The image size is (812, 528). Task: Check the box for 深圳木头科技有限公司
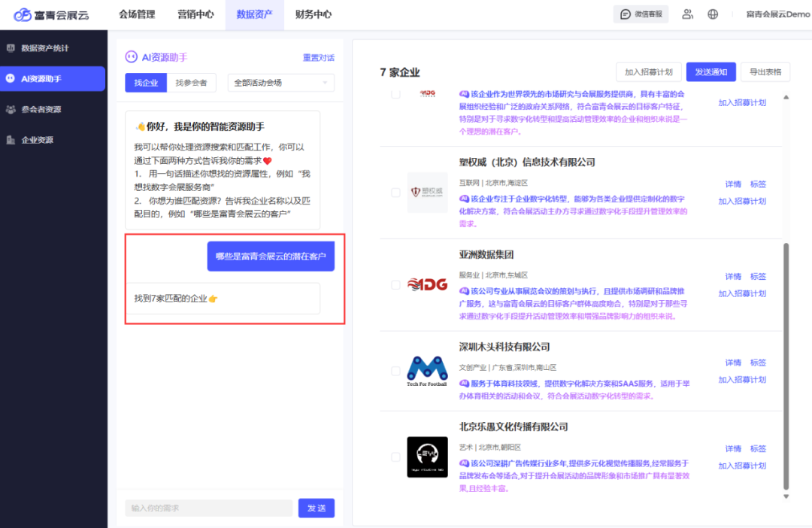click(395, 371)
